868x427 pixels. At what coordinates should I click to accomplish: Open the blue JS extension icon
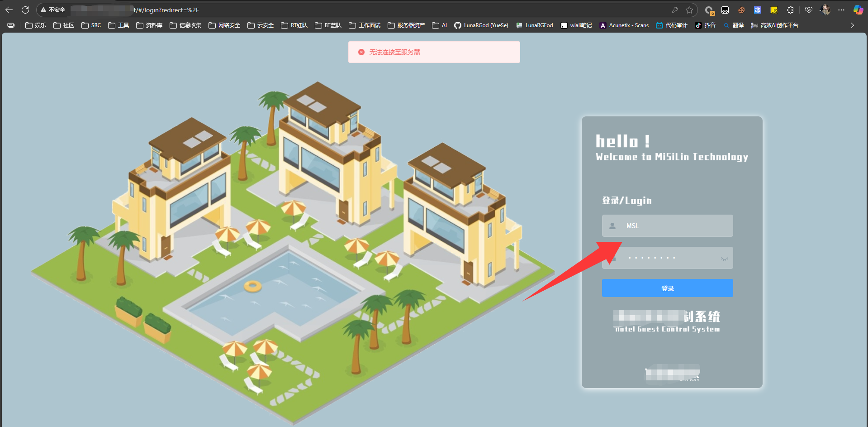[x=758, y=10]
